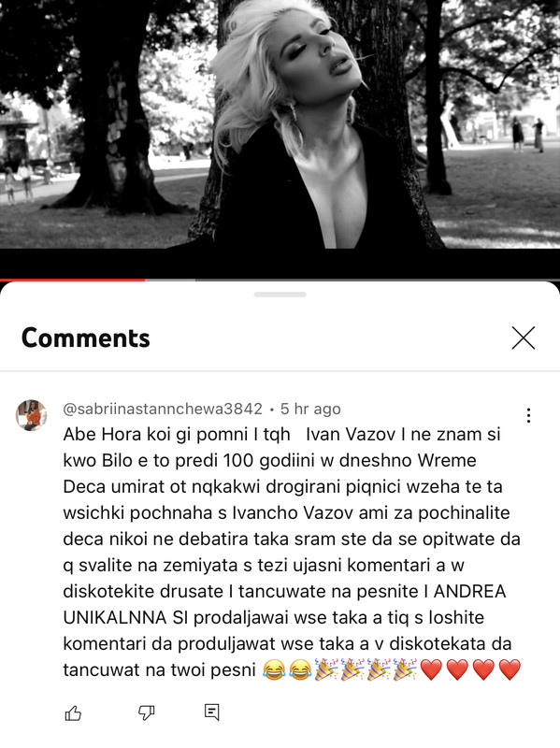The image size is (560, 748).
Task: Open the commenter's profile avatar
Action: click(x=31, y=415)
